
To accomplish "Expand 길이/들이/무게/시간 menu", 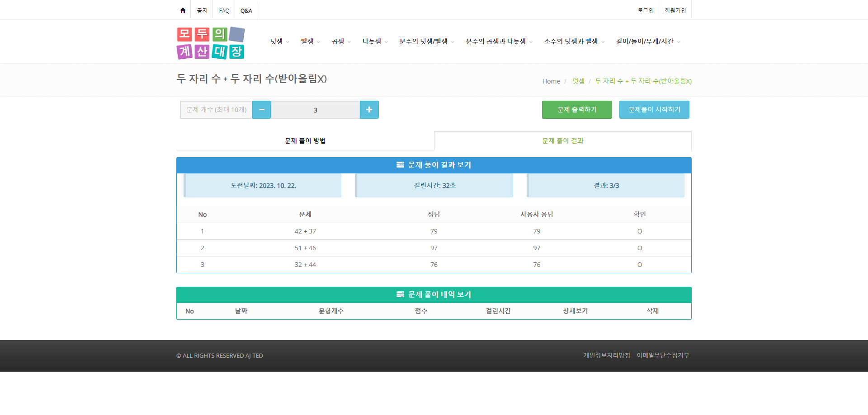I will pyautogui.click(x=648, y=42).
